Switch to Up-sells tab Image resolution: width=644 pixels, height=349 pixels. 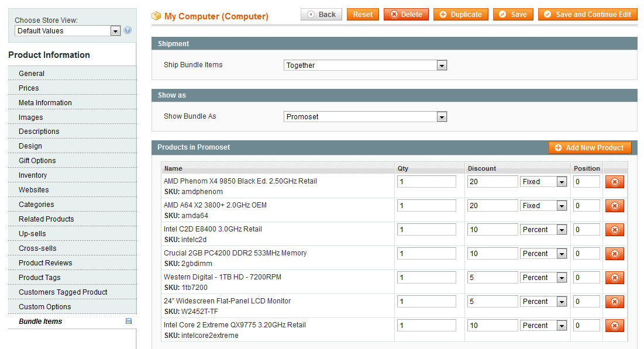73,234
